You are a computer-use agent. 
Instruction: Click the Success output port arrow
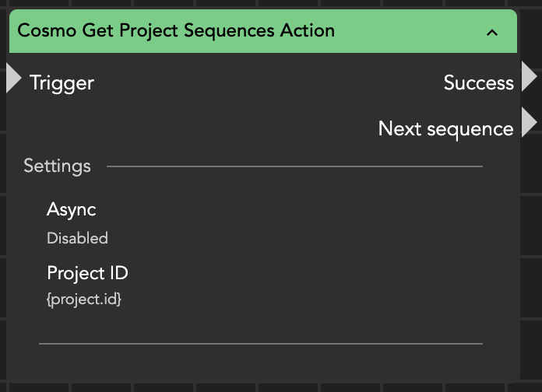[529, 78]
